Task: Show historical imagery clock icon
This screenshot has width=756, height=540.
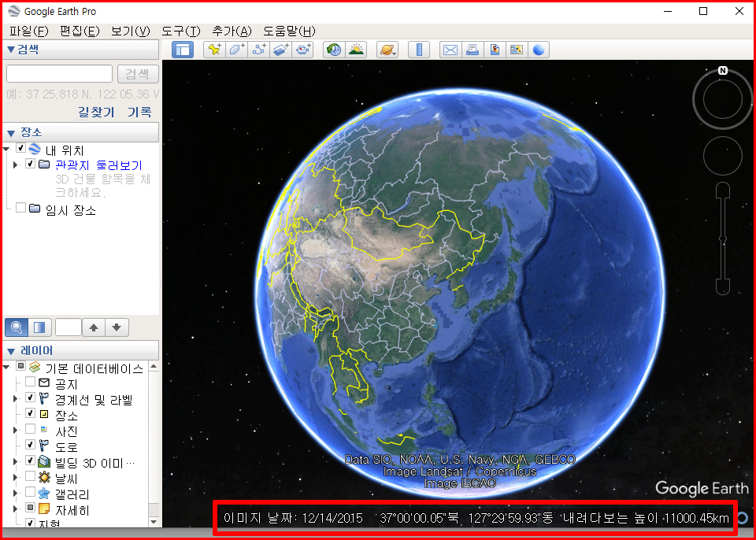Action: pos(334,50)
